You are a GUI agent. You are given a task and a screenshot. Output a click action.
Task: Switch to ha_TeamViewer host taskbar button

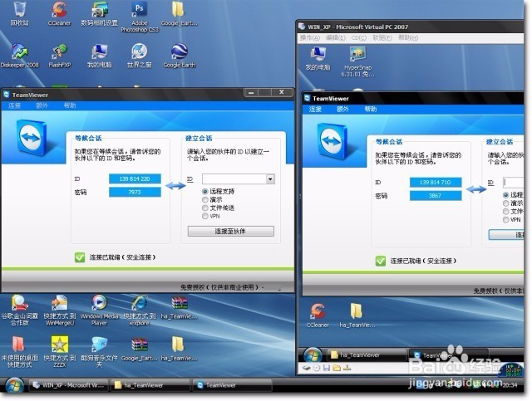[x=150, y=385]
